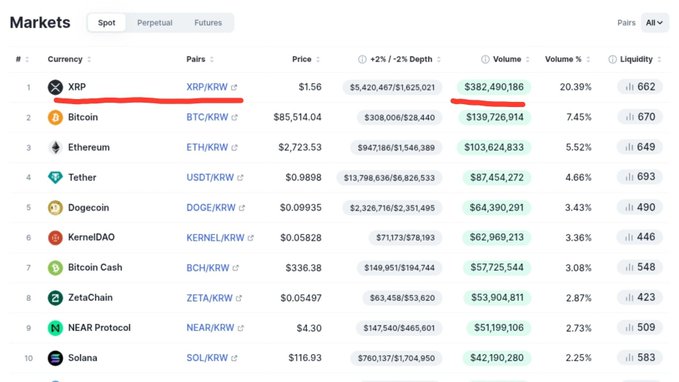
Task: Click the ZetaChain coin logo icon
Action: 55,298
